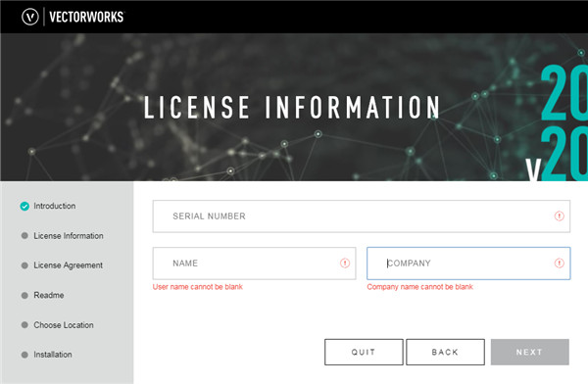Click the disabled Next button
Viewport: 588px width, 384px height.
tap(530, 352)
